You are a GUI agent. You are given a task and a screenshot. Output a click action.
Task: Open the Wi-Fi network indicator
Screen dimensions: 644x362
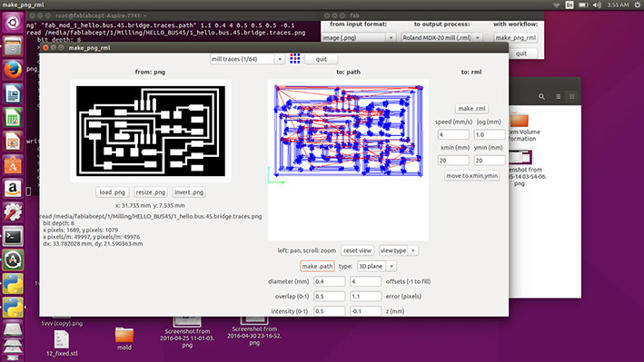tap(557, 5)
